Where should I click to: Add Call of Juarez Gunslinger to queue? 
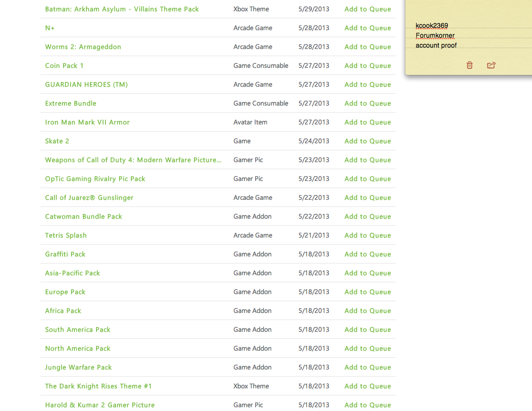[x=368, y=197]
